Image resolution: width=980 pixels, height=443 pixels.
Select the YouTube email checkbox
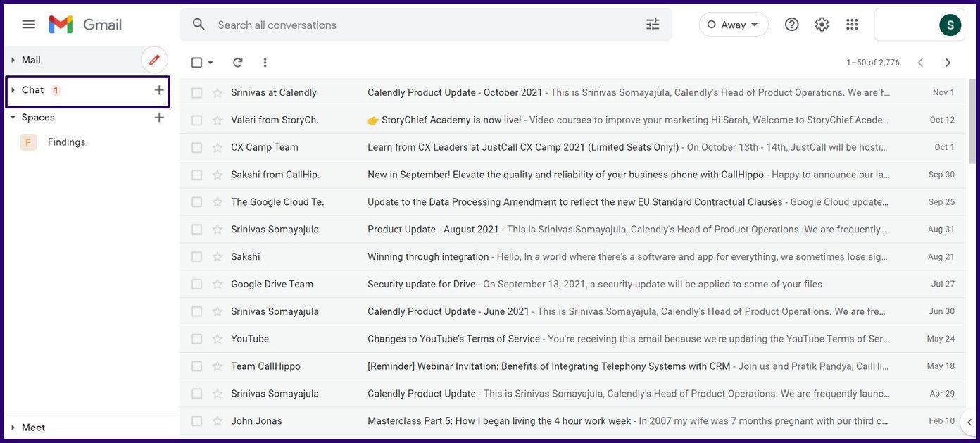pos(197,339)
